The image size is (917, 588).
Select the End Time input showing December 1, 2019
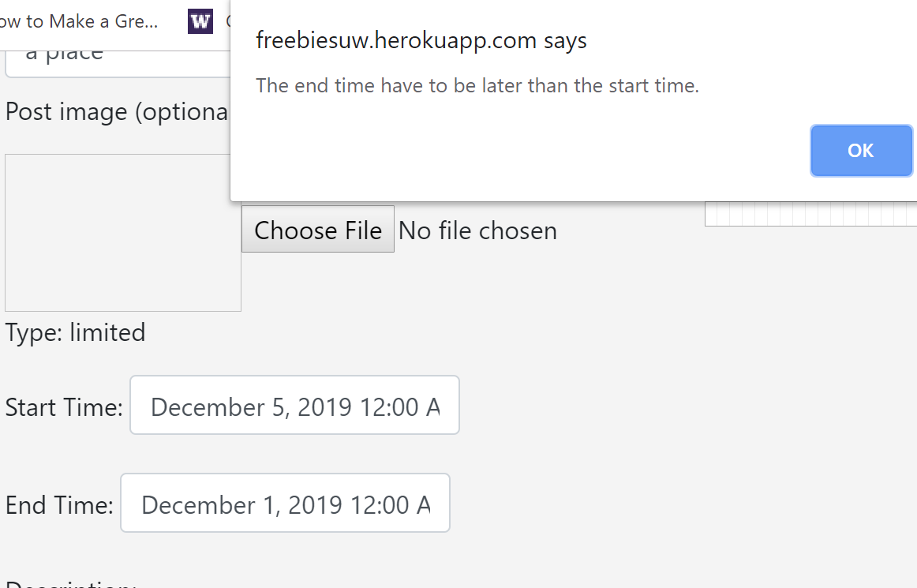tap(285, 503)
